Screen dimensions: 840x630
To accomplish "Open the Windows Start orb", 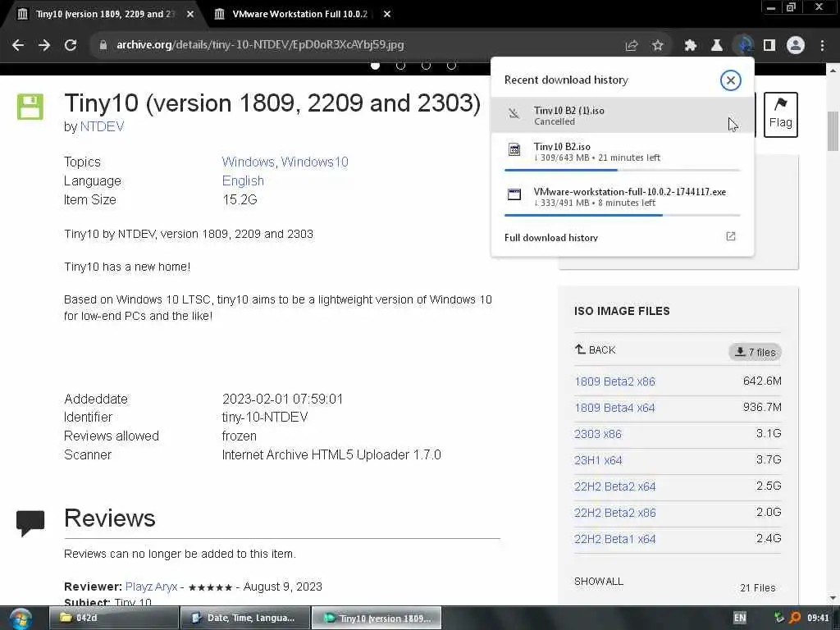I will click(21, 619).
